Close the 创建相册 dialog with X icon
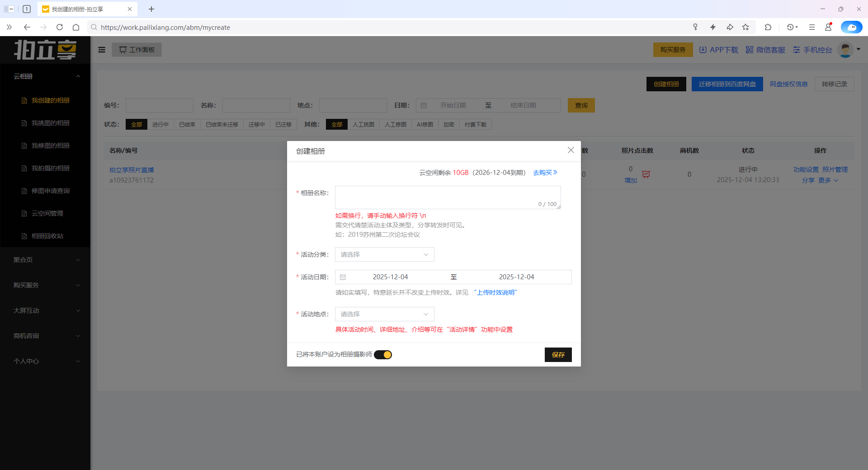The image size is (868, 470). [571, 150]
